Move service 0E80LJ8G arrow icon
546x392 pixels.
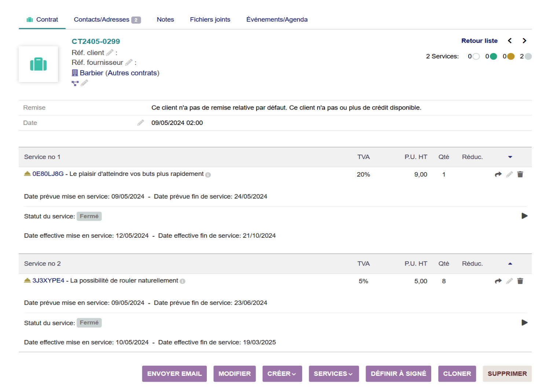pyautogui.click(x=498, y=174)
